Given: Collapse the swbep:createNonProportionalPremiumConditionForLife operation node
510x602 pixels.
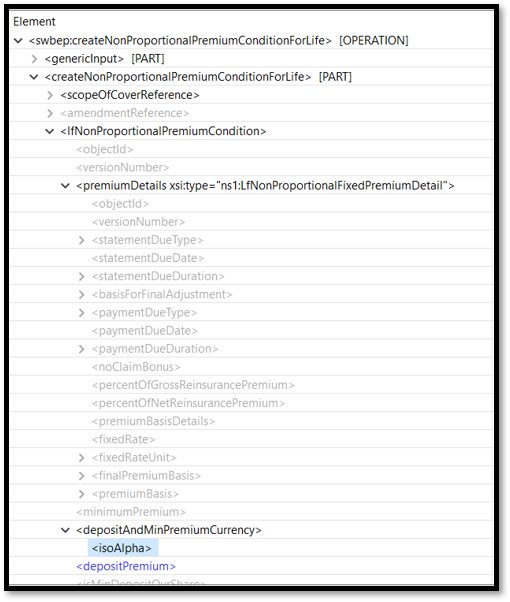Looking at the screenshot, I should (x=18, y=41).
